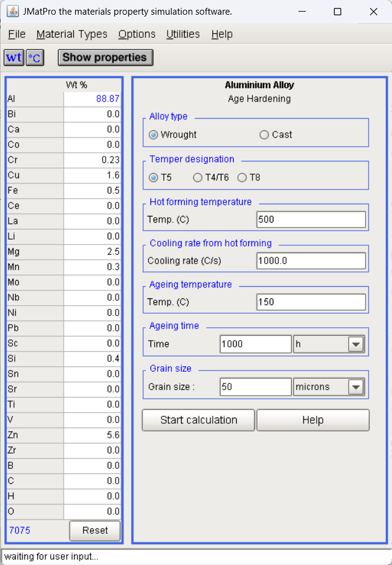Screen dimensions: 392x565
Task: Open the Help menu
Action: coord(222,34)
